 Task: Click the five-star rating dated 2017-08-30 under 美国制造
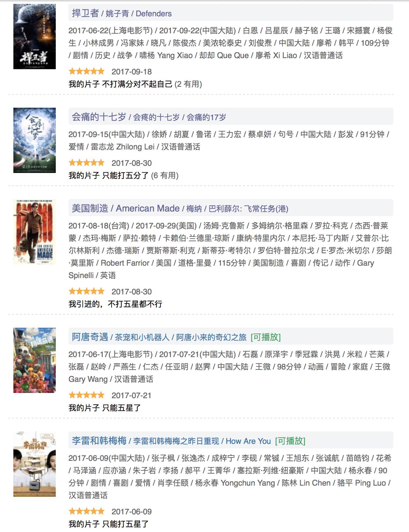(86, 291)
